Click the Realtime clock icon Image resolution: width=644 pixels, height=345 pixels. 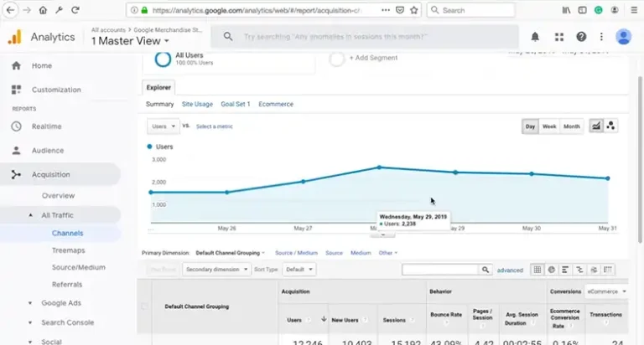(x=16, y=126)
